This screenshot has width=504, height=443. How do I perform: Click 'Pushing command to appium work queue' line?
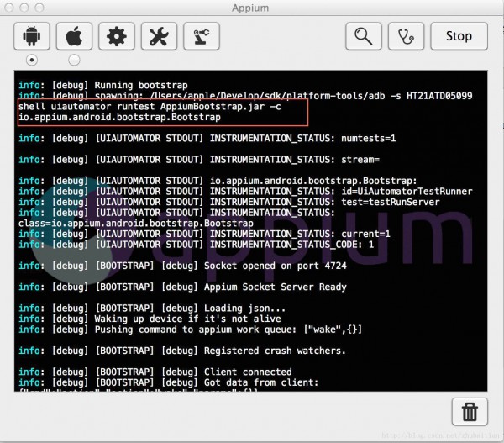pos(191,330)
